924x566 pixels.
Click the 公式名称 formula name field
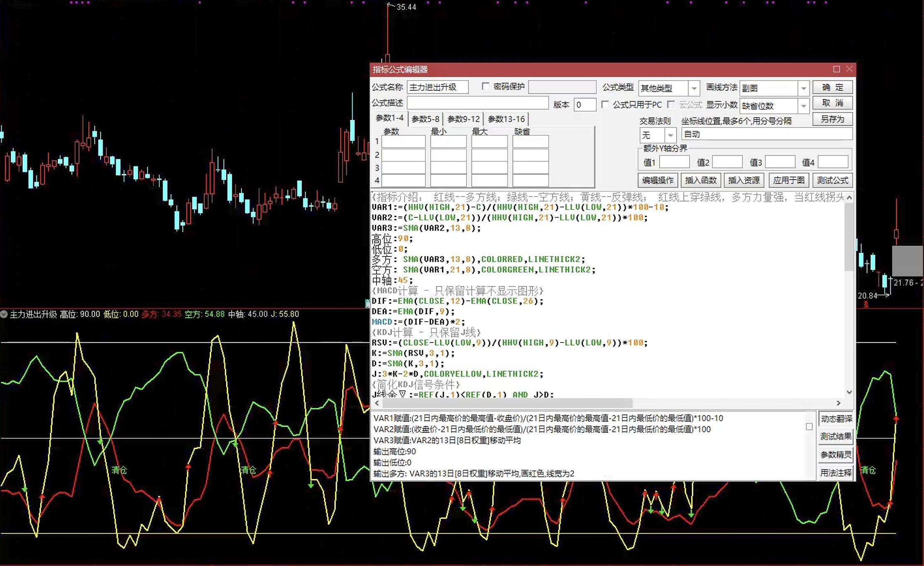(438, 87)
